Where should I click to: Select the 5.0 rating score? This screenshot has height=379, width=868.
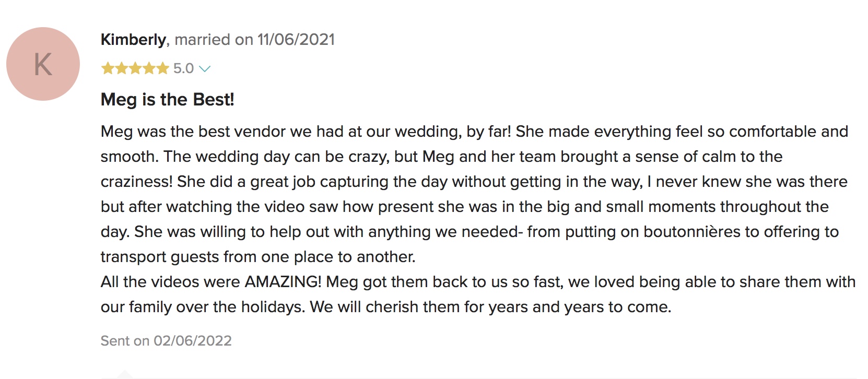pos(183,68)
